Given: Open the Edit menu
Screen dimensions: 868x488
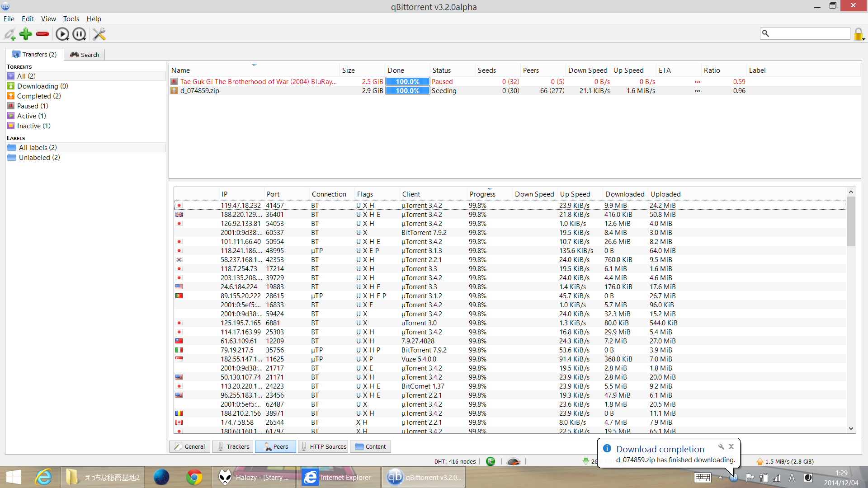Looking at the screenshot, I should tap(28, 19).
